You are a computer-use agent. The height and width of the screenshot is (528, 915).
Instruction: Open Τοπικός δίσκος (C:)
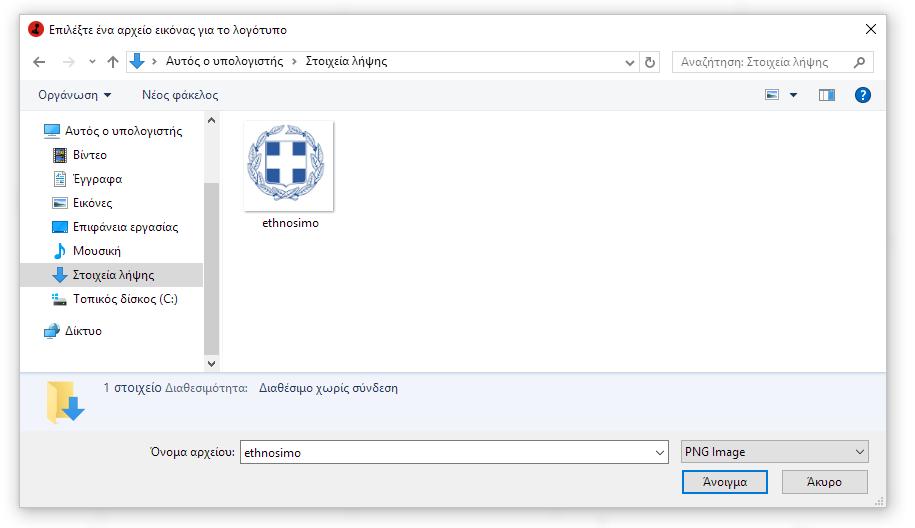point(125,299)
